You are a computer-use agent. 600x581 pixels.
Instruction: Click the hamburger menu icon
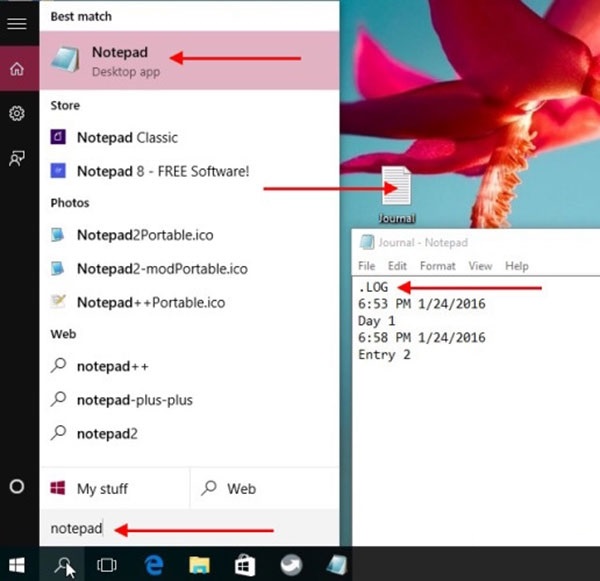[16, 23]
